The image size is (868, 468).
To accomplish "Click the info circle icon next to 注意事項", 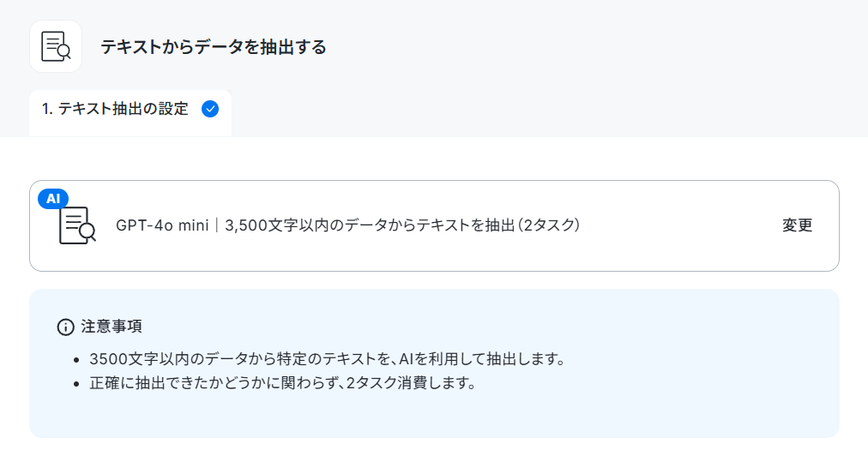I will (x=66, y=327).
